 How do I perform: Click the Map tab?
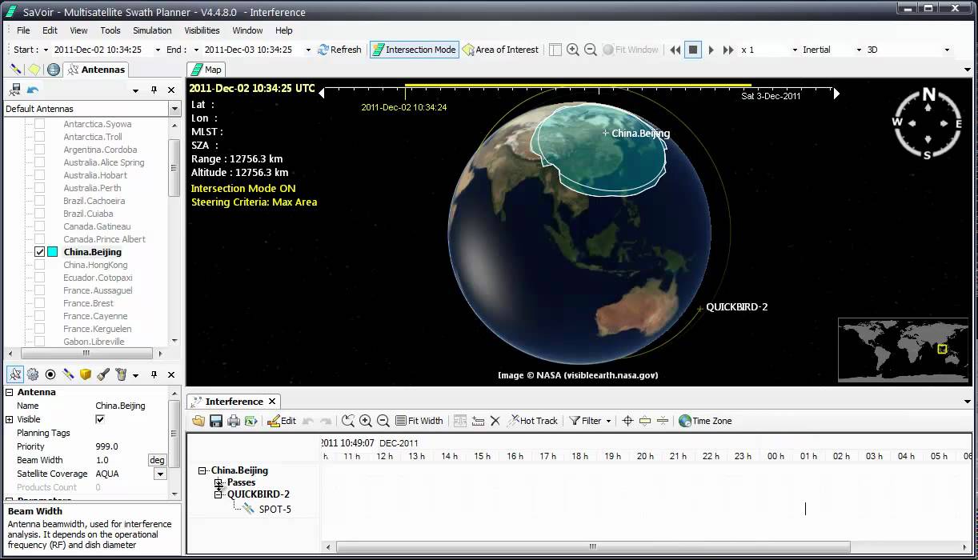pyautogui.click(x=206, y=70)
